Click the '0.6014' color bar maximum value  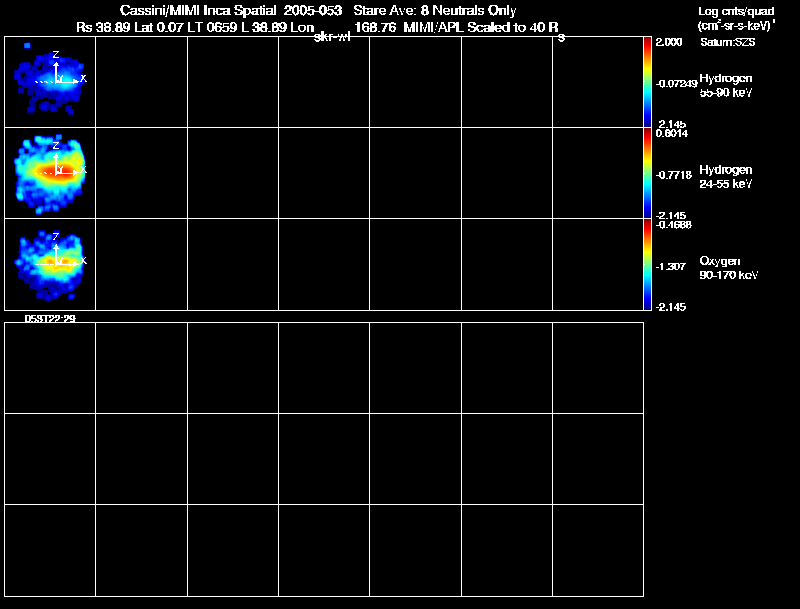click(671, 134)
